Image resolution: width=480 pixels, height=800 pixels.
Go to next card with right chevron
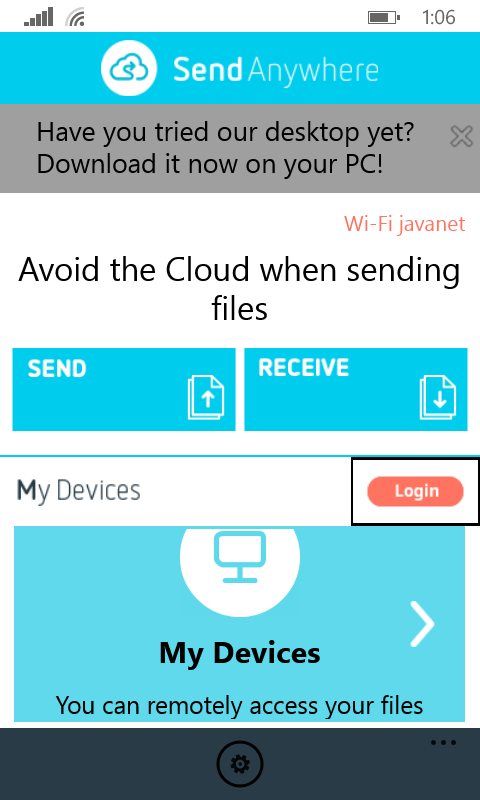coord(422,623)
